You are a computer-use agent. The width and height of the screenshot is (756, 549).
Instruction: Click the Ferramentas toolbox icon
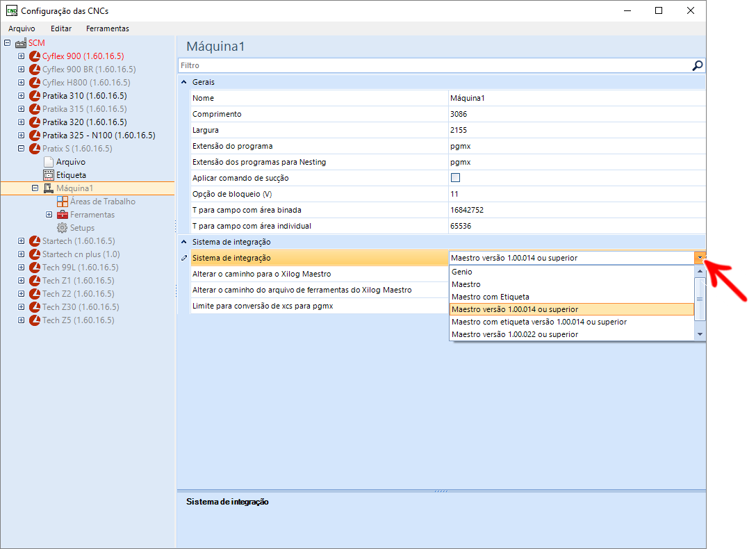click(x=63, y=215)
